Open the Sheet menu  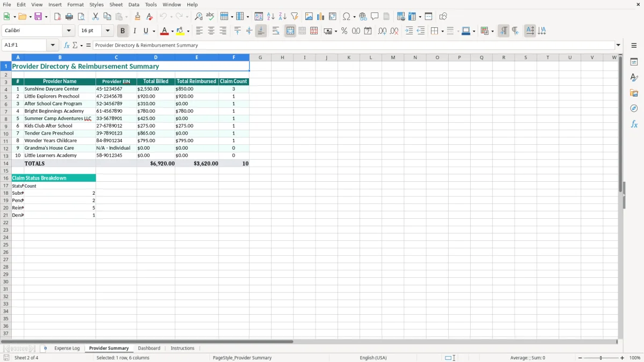click(116, 4)
